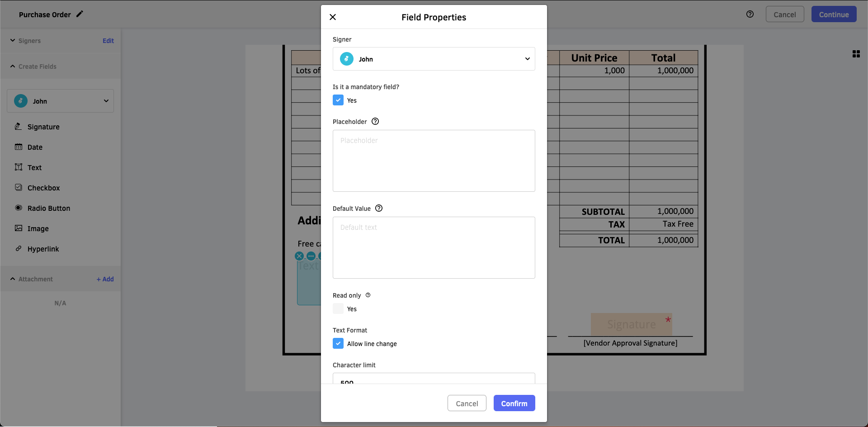868x427 pixels.
Task: Select the Hyperlink field tool
Action: [x=43, y=249]
